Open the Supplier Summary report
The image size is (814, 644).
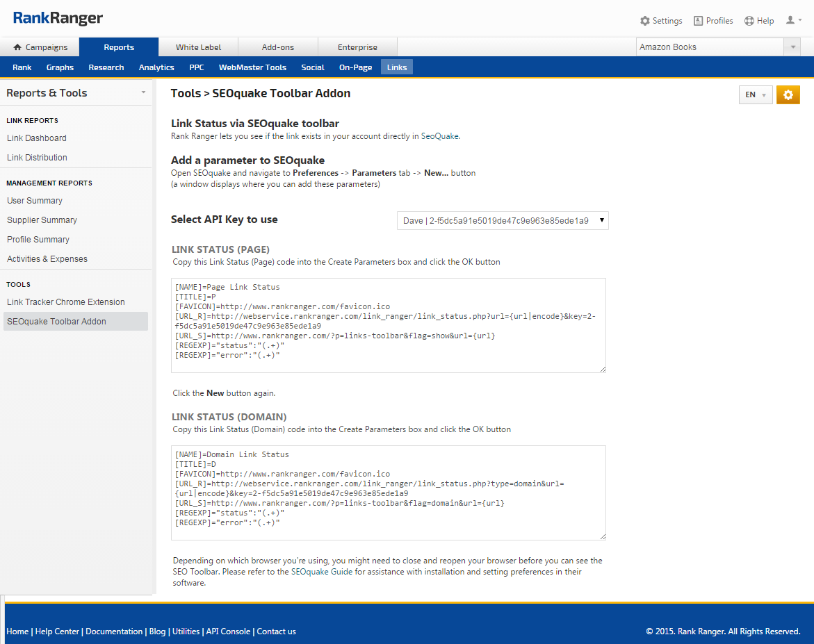pos(42,220)
